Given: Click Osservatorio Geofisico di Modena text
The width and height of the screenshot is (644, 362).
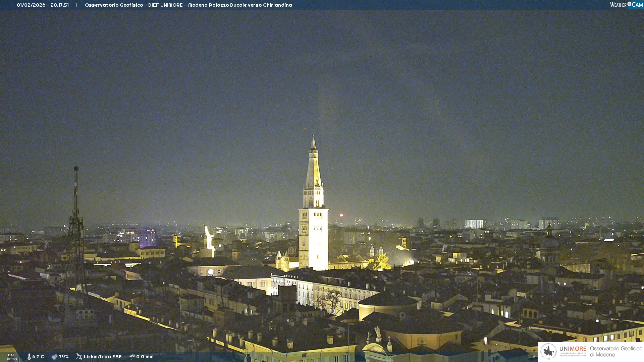Looking at the screenshot, I should click(616, 352).
